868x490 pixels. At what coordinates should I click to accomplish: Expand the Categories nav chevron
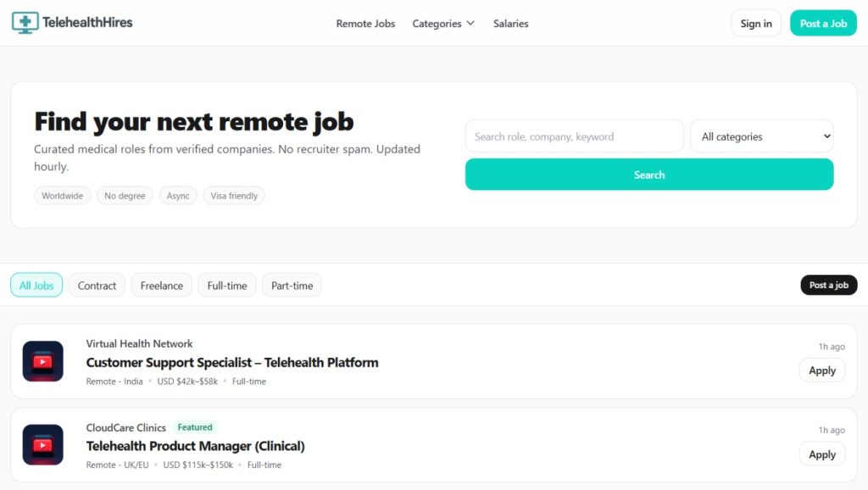coord(470,24)
